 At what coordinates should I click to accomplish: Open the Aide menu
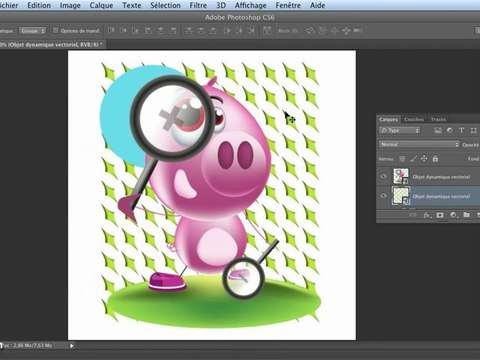click(x=317, y=5)
